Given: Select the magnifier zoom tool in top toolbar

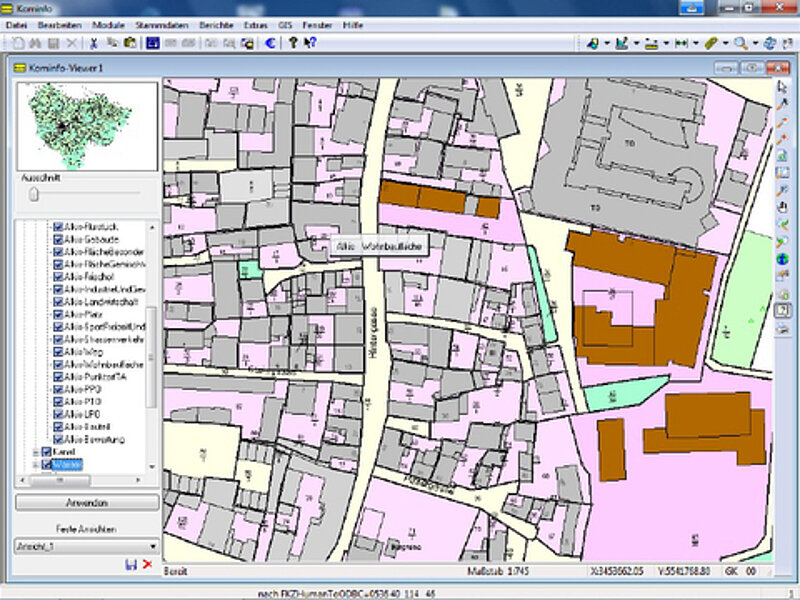Looking at the screenshot, I should [740, 44].
